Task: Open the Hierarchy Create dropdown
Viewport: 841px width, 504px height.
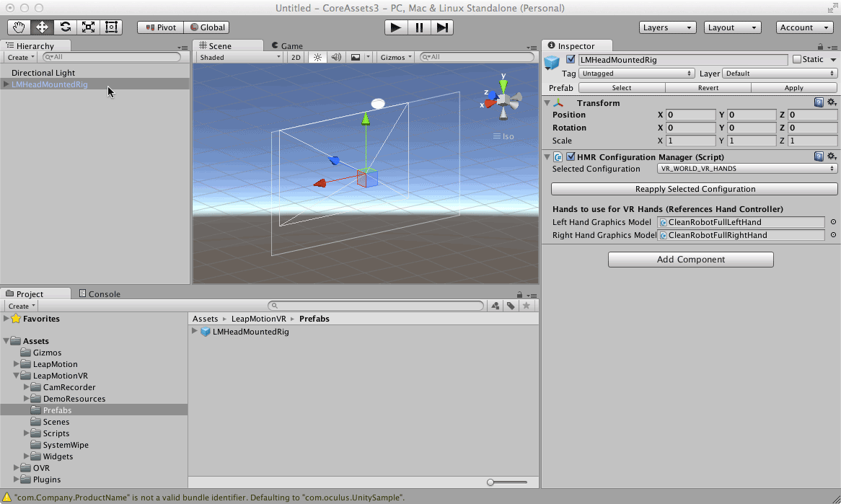Action: (21, 58)
